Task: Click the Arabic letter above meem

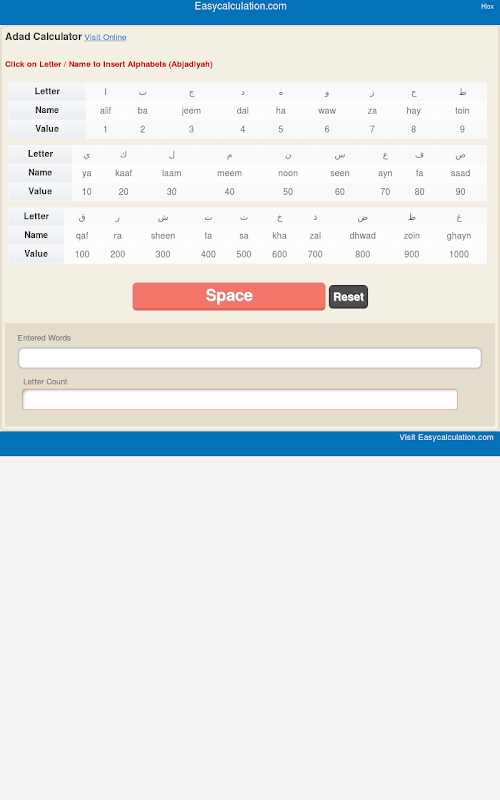Action: pos(230,155)
